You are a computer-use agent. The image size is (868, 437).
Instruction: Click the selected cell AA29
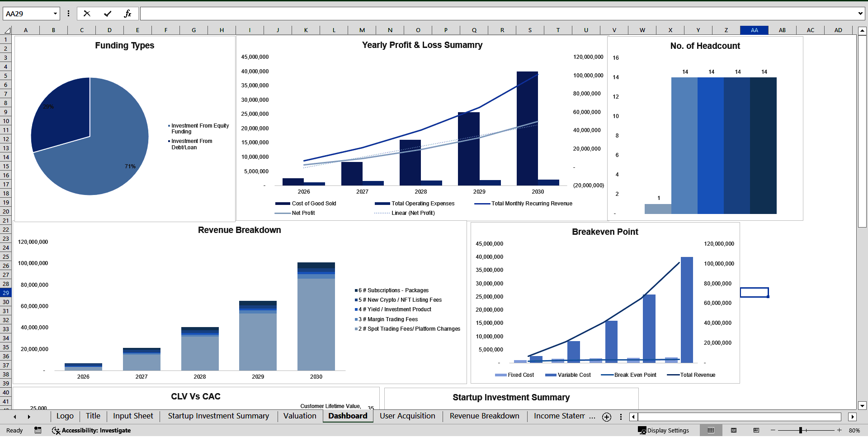pyautogui.click(x=754, y=293)
